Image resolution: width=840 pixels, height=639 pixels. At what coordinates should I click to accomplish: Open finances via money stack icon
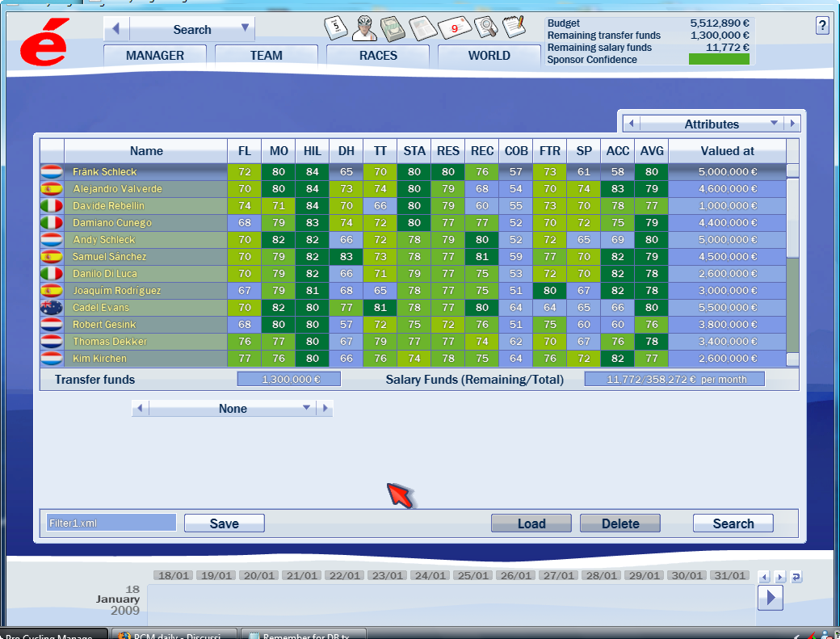tap(393, 29)
